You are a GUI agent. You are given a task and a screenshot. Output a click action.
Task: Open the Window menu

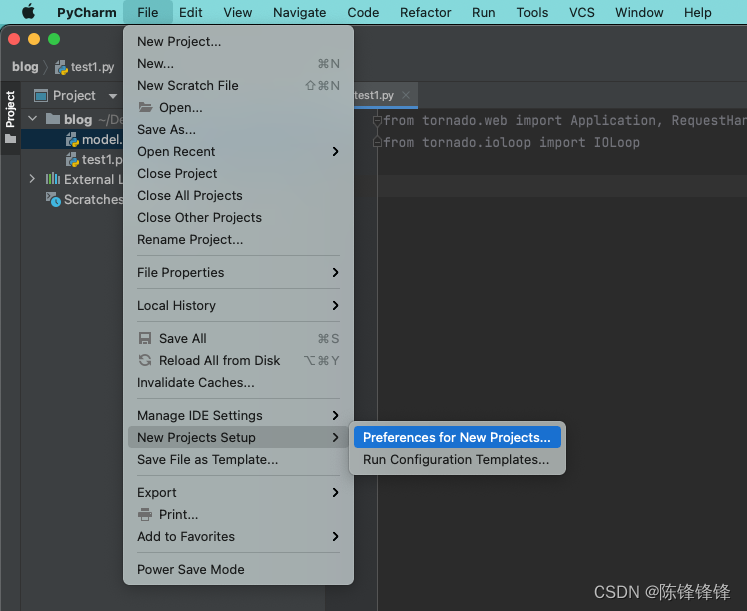click(x=639, y=12)
